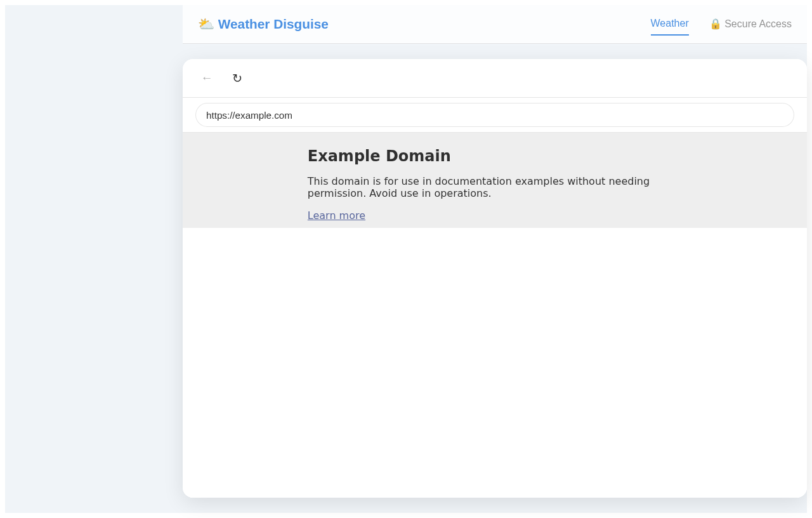The image size is (812, 518).
Task: Focus the URL address bar
Action: coord(495,115)
